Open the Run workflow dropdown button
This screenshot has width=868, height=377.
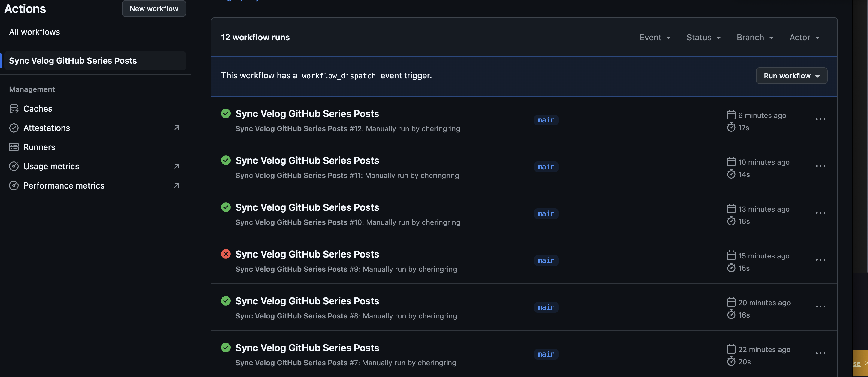click(x=791, y=76)
